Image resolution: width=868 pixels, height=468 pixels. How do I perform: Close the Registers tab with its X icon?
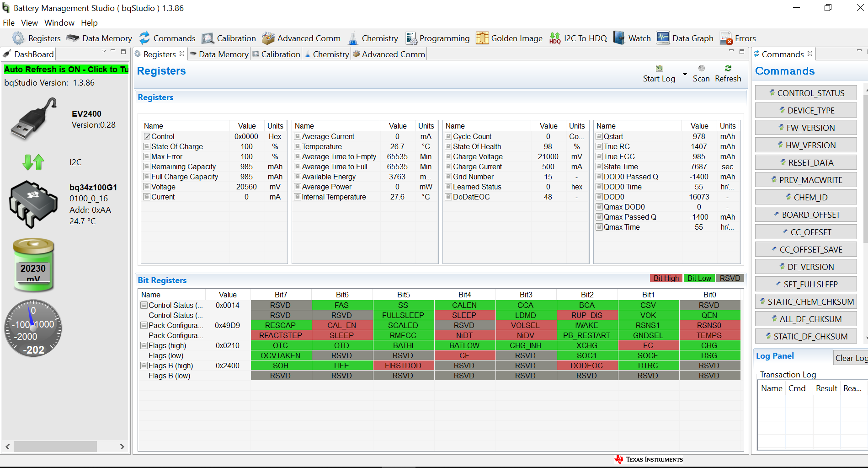[182, 54]
